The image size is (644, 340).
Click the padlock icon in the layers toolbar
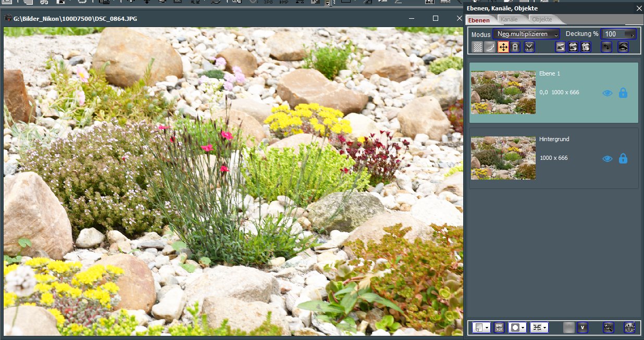[x=515, y=47]
